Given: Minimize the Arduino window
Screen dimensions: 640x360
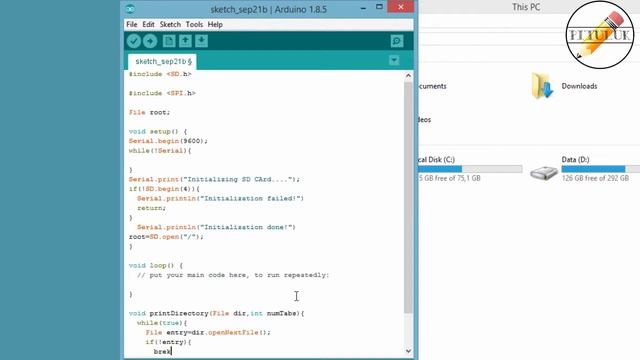Looking at the screenshot, I should (x=363, y=7).
